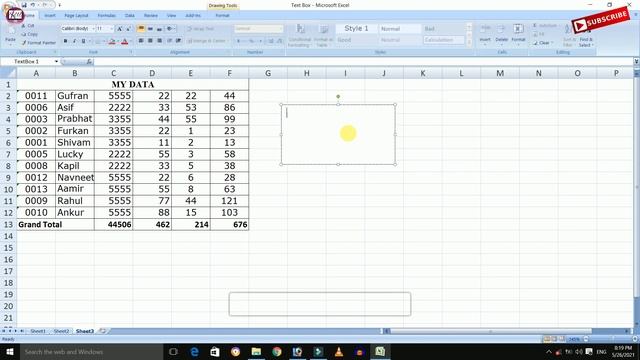Click Conditional Formatting
The width and height of the screenshot is (640, 360).
tap(300, 36)
